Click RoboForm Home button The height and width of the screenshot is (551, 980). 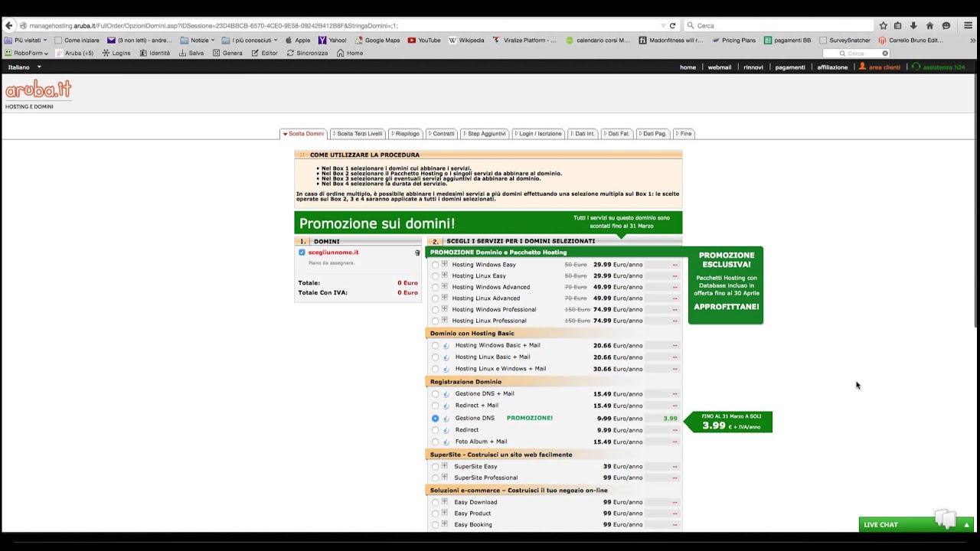coord(350,53)
